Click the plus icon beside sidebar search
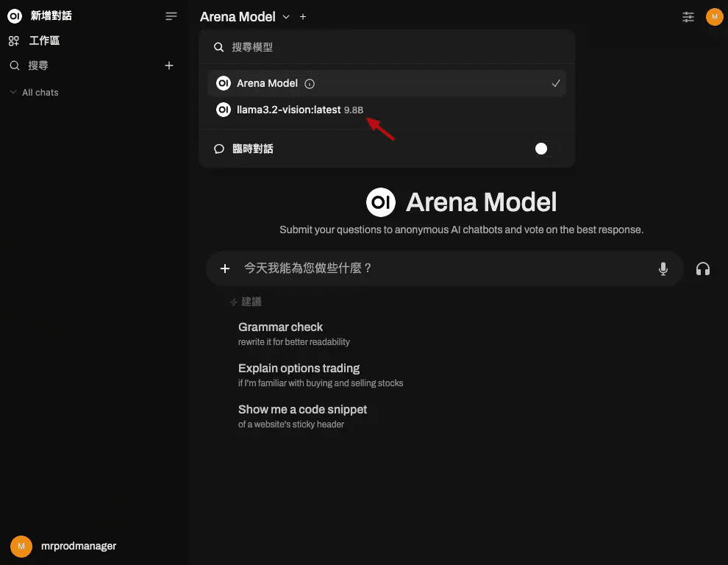The image size is (728, 565). [x=169, y=65]
